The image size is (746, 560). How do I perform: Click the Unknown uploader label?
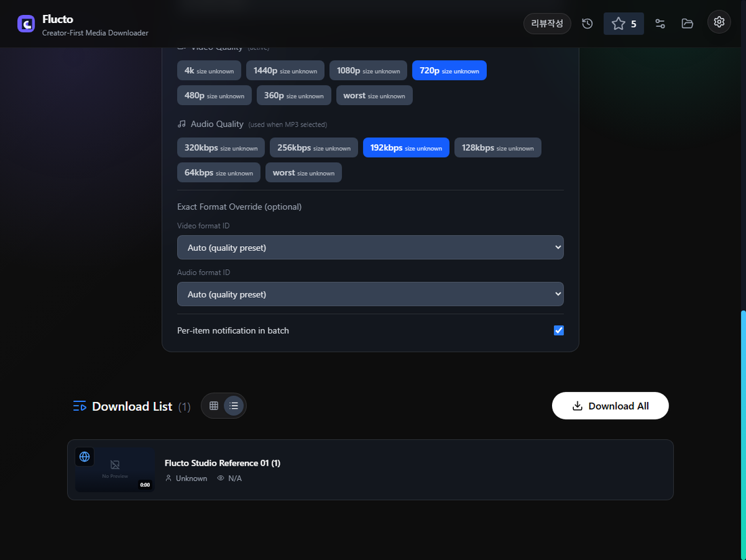click(x=191, y=478)
